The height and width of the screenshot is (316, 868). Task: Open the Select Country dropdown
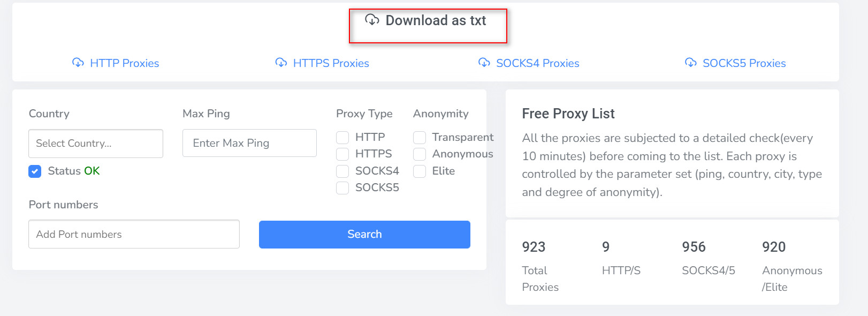[96, 144]
